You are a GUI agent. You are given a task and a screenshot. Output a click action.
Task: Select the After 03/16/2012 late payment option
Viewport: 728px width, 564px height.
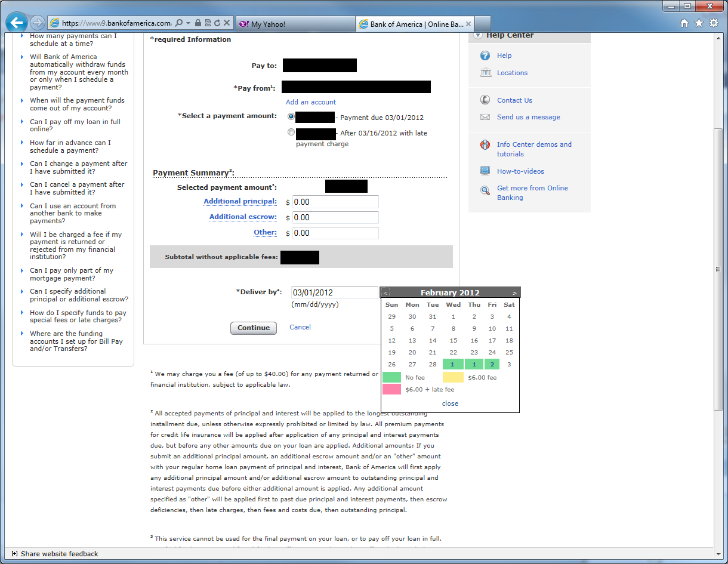pyautogui.click(x=291, y=132)
